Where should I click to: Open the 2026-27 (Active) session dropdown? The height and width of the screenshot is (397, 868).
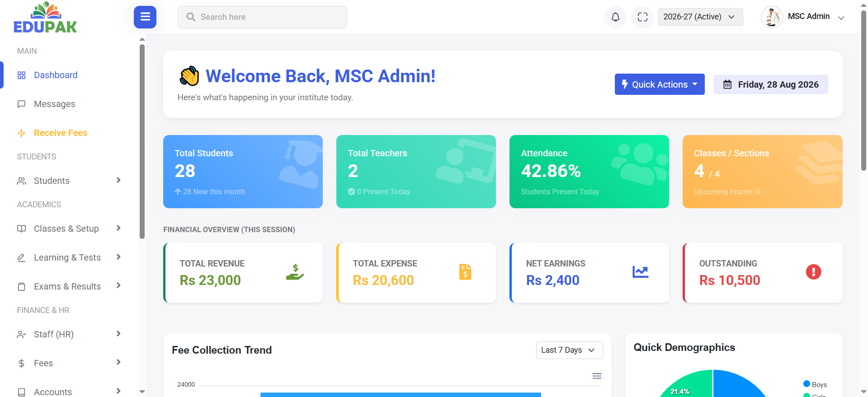tap(700, 17)
